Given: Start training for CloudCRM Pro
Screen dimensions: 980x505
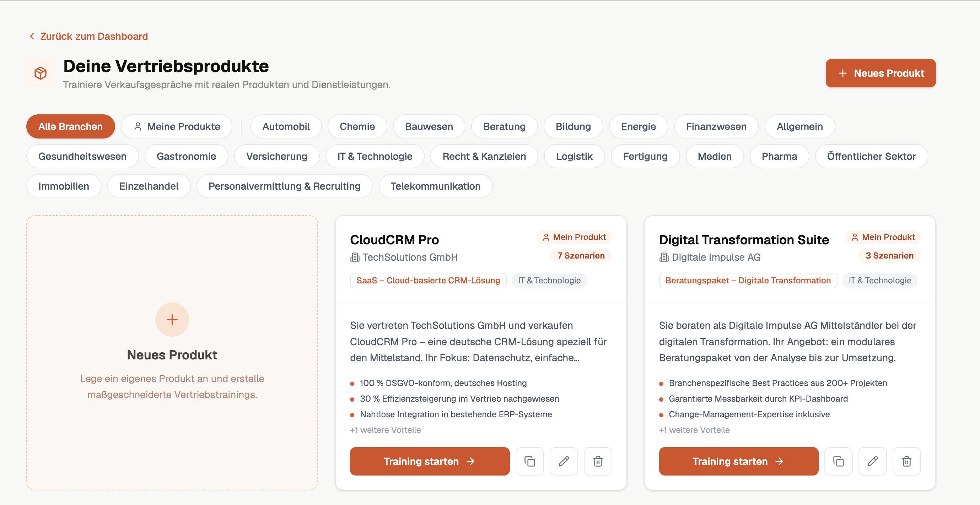Looking at the screenshot, I should click(x=430, y=461).
